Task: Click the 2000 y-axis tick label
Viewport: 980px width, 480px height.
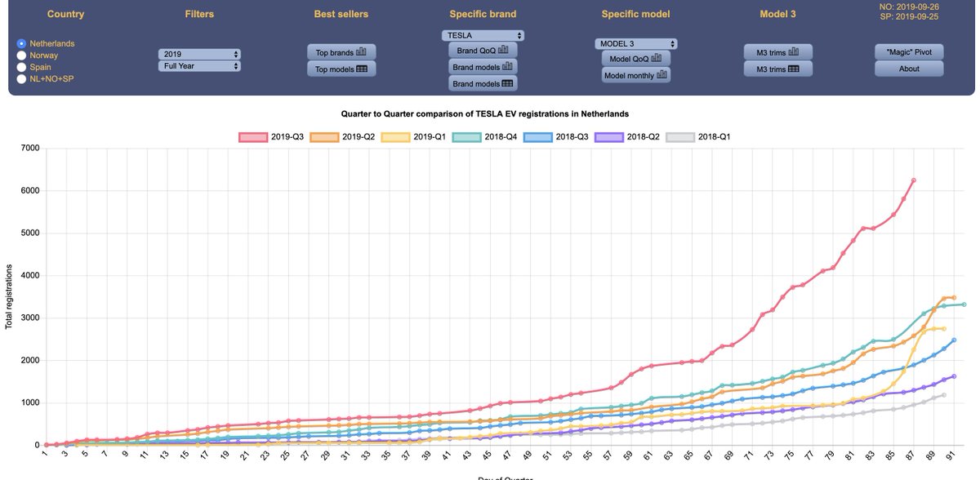Action: 31,361
